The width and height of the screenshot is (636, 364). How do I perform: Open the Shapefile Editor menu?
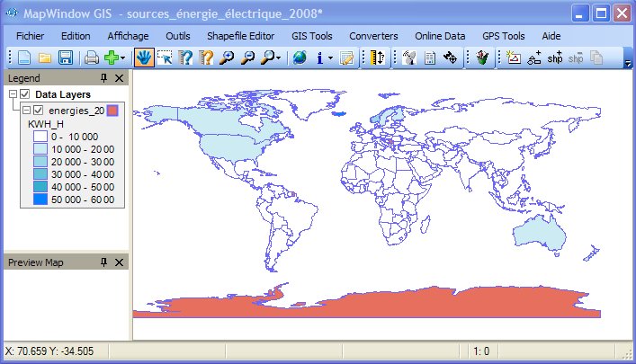pyautogui.click(x=239, y=35)
